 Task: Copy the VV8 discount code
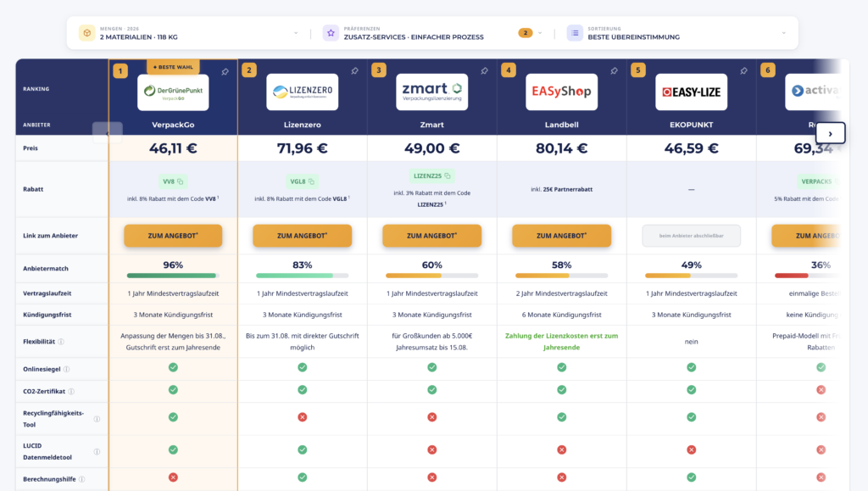(181, 181)
